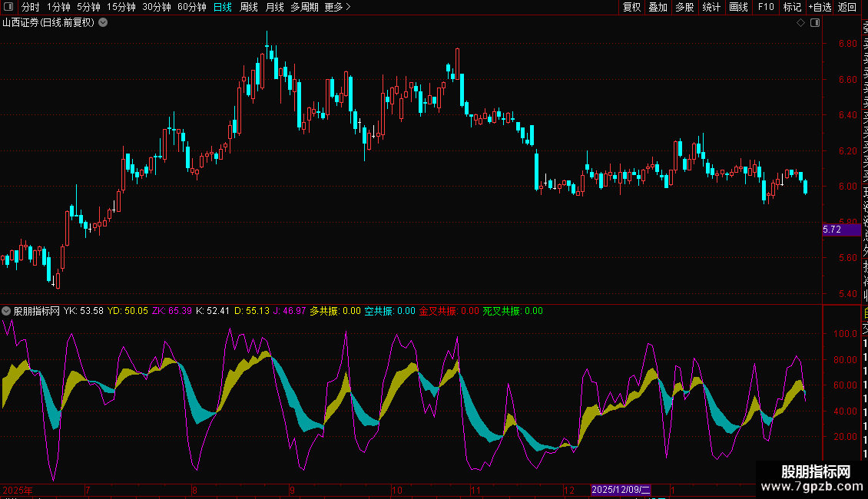Add stock via +自选 button
The width and height of the screenshot is (868, 499).
(x=820, y=7)
